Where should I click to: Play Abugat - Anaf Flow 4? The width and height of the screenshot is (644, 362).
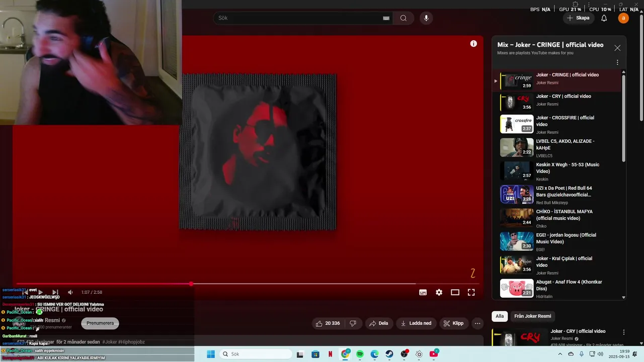557,289
